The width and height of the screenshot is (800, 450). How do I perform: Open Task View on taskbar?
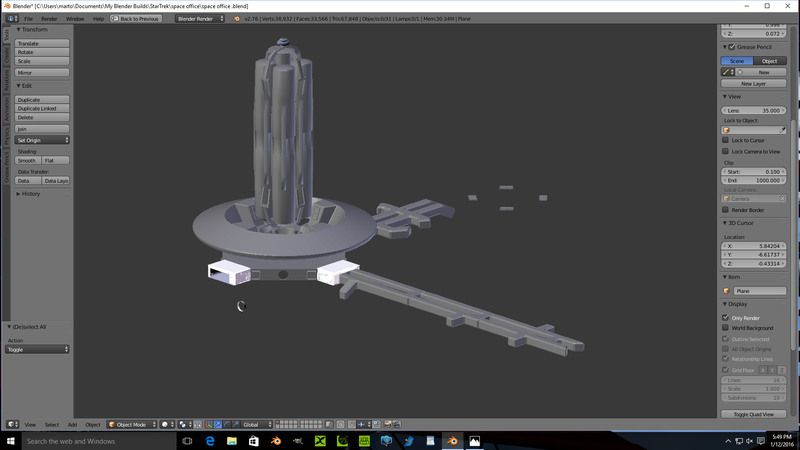pos(187,441)
